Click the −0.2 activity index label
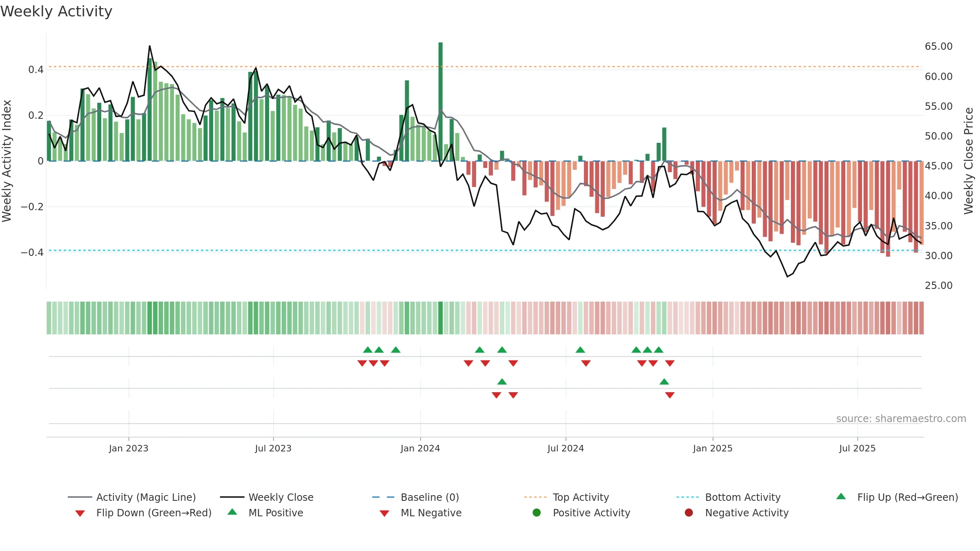The image size is (980, 551). coord(32,207)
